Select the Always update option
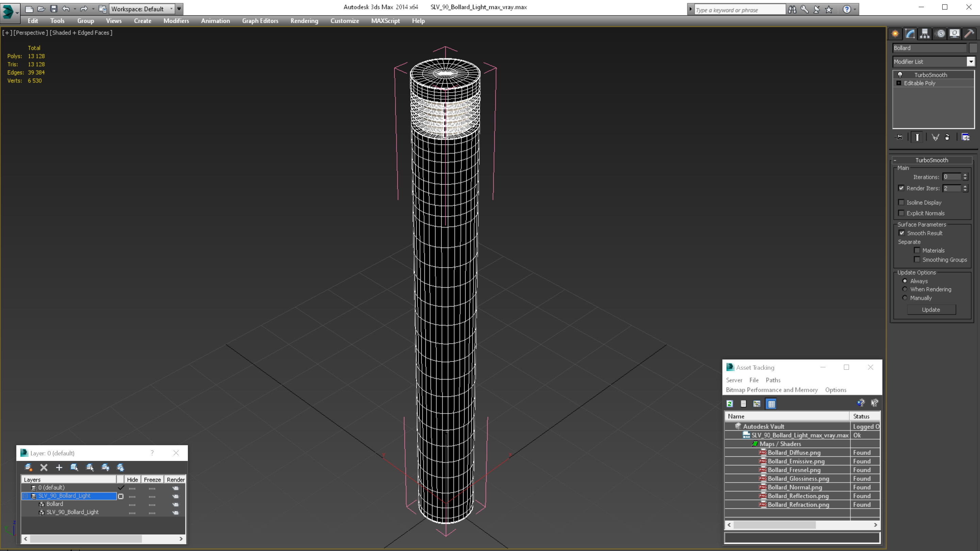Viewport: 980px width, 551px height. (x=905, y=281)
